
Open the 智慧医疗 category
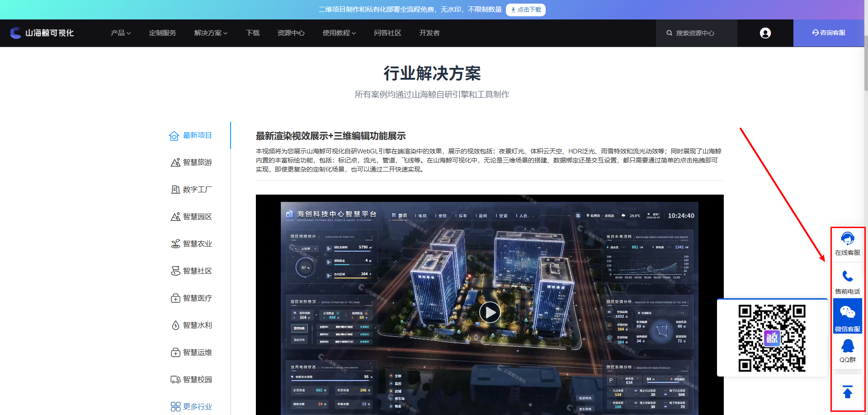point(192,298)
